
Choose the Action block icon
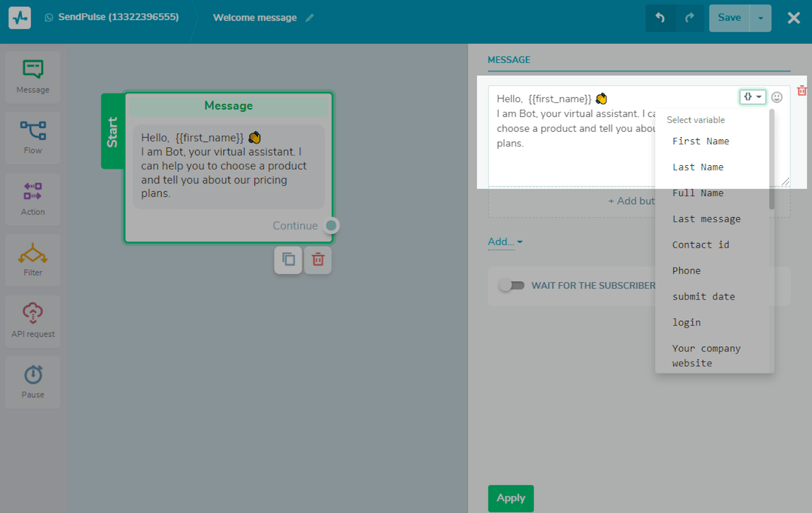[33, 199]
